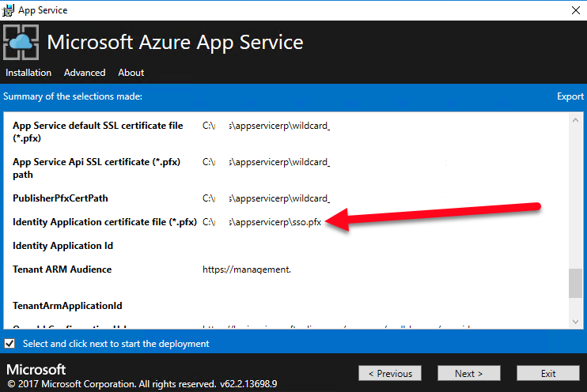Click the Microsoft Azure App Service title
The height and width of the screenshot is (392, 587).
[x=175, y=42]
